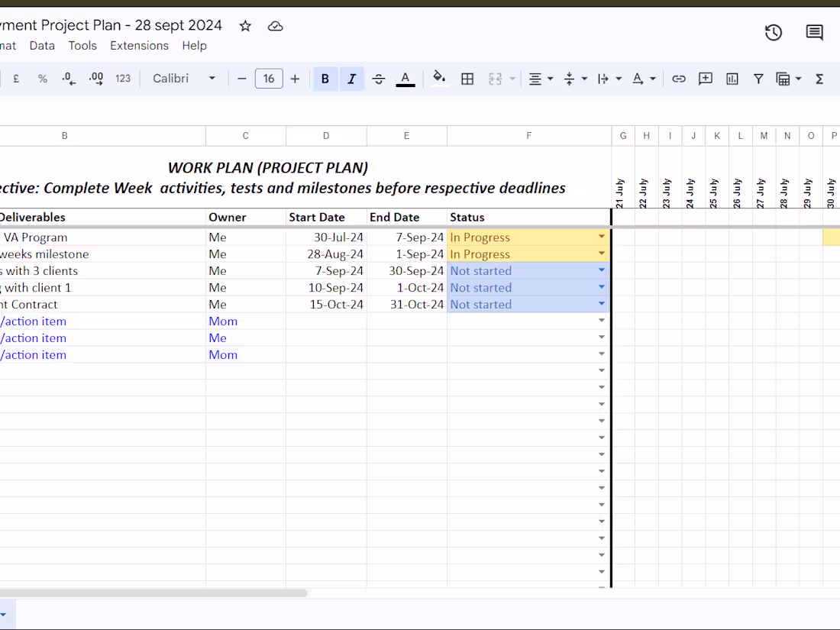840x630 pixels.
Task: Format selected cells as currency
Action: point(16,78)
